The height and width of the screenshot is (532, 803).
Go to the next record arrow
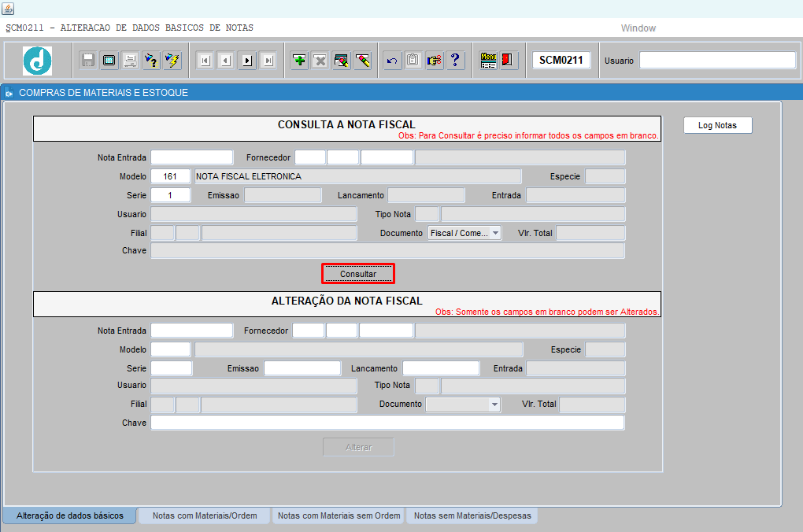point(247,61)
